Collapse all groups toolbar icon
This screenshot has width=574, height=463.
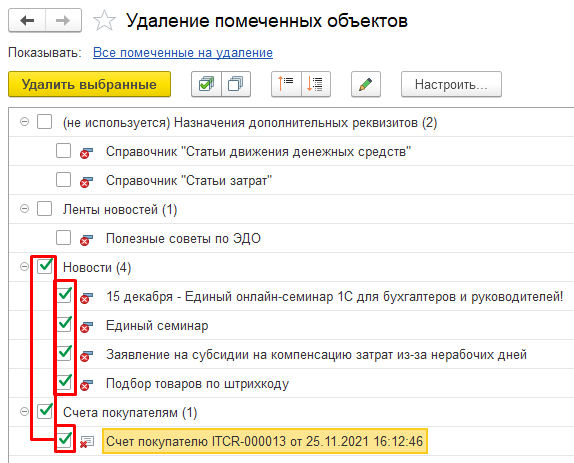pos(286,84)
